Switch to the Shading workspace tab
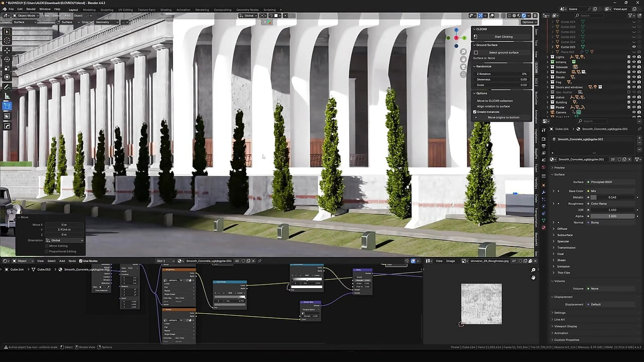644x362 pixels. 166,10
